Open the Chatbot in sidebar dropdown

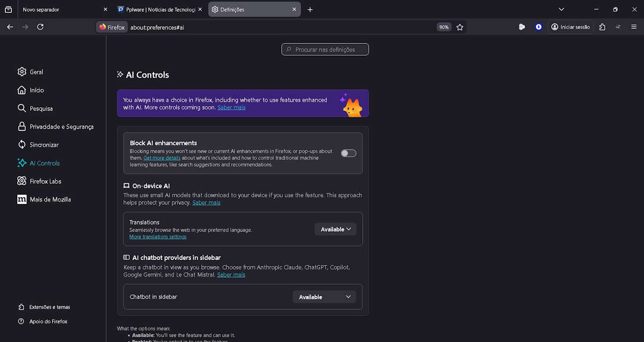(324, 297)
